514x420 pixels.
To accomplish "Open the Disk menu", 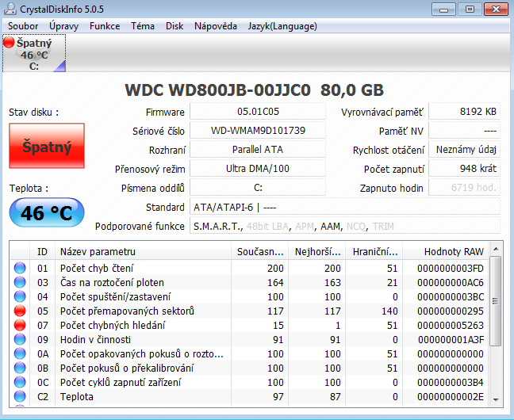I will click(175, 26).
